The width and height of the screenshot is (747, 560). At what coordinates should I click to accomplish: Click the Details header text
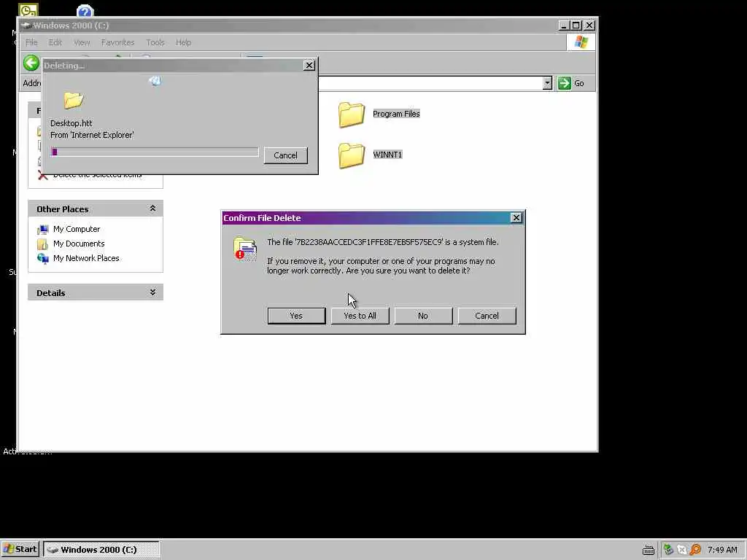[50, 293]
